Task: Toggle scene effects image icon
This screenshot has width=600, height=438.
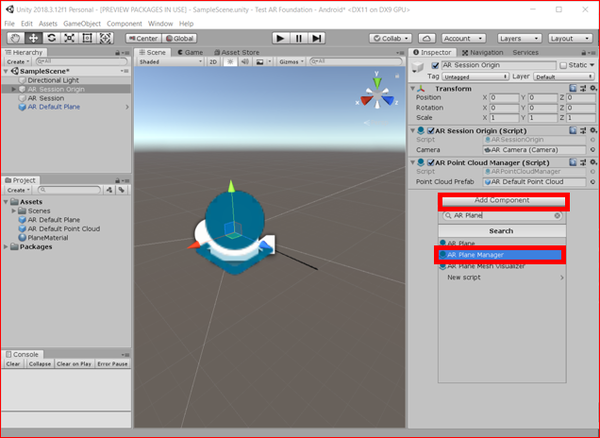Action: (260, 62)
